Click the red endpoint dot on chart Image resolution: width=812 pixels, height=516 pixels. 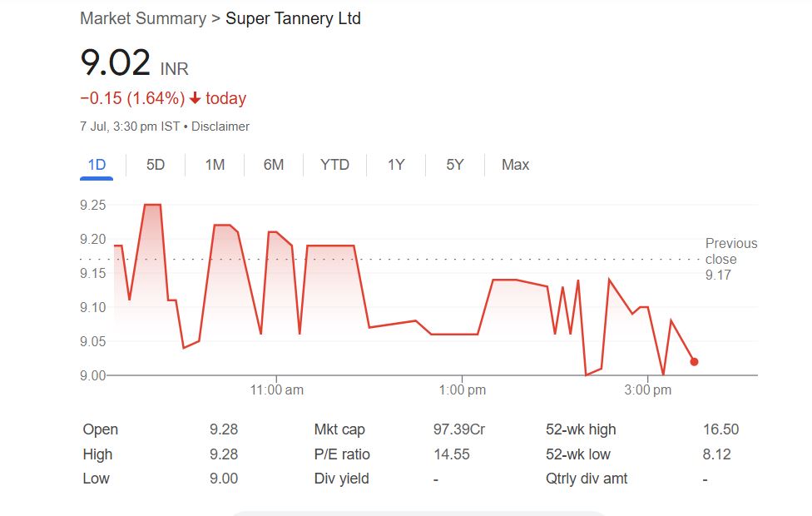694,362
